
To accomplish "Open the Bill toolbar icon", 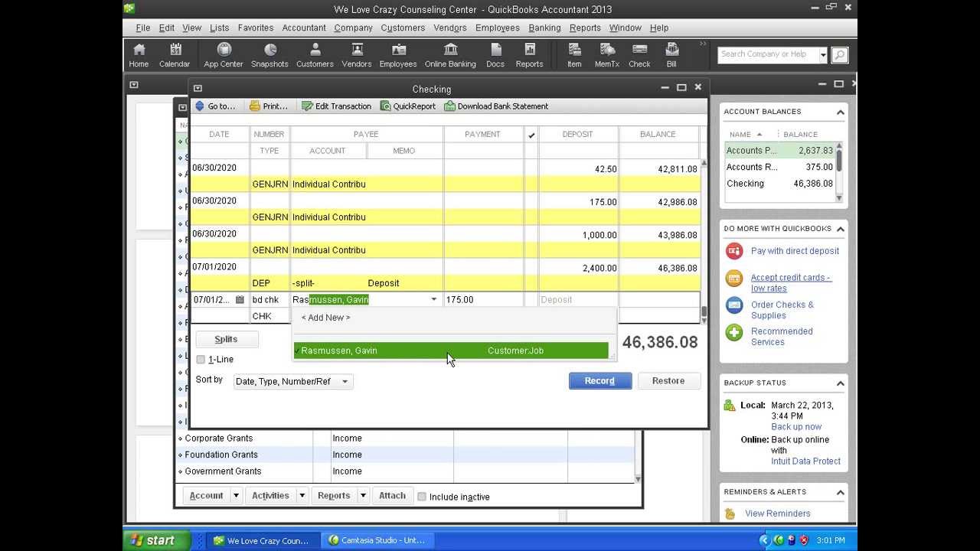I will tap(671, 55).
